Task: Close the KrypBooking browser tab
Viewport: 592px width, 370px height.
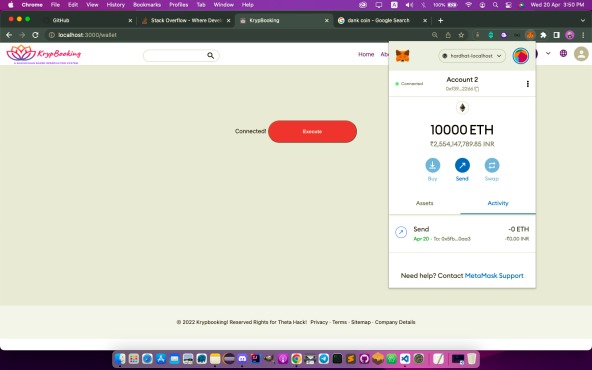Action: tap(327, 21)
